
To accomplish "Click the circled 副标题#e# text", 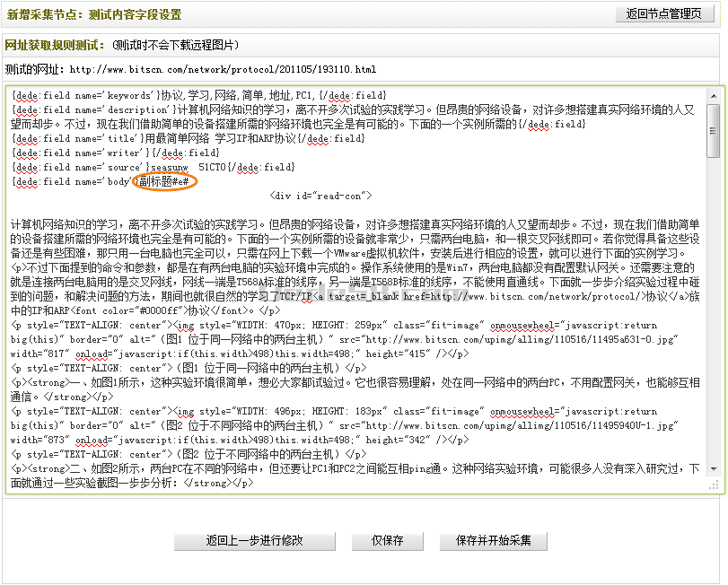I will click(162, 182).
